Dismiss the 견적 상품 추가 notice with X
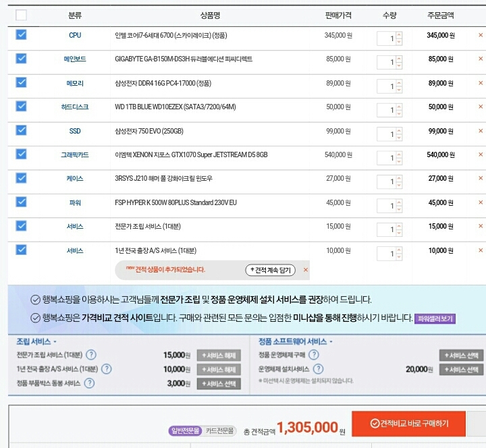 click(x=306, y=270)
